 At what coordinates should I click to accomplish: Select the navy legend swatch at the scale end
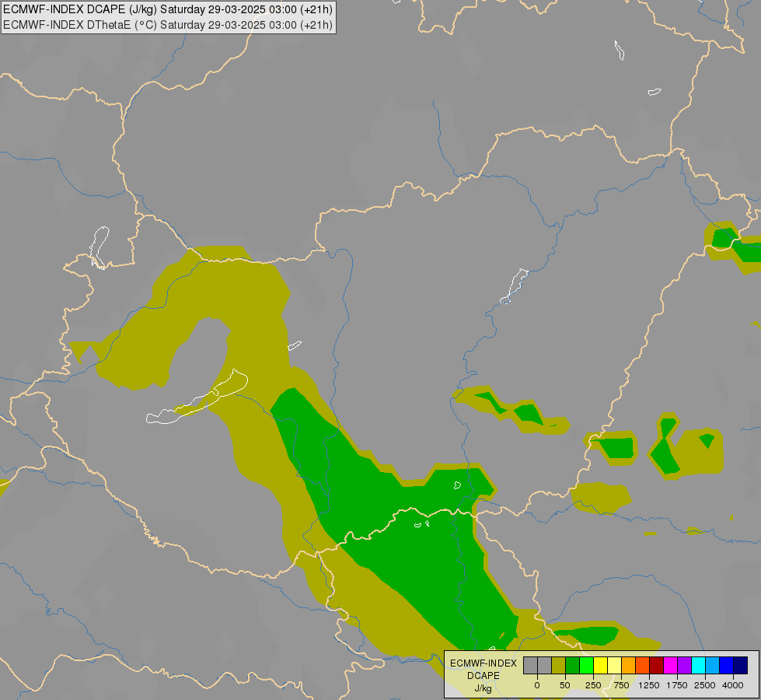741,665
